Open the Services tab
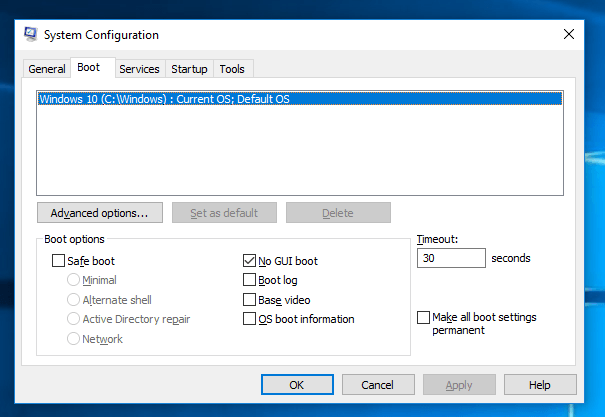The height and width of the screenshot is (417, 605). 139,69
